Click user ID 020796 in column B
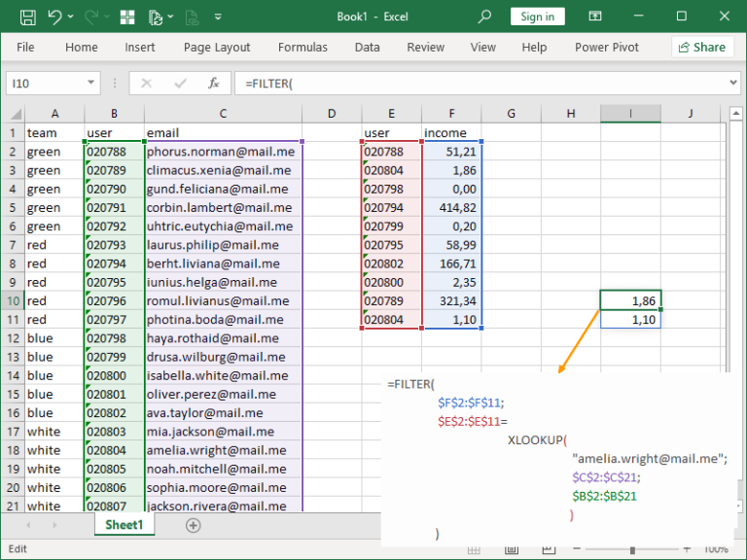The image size is (747, 560). click(115, 301)
